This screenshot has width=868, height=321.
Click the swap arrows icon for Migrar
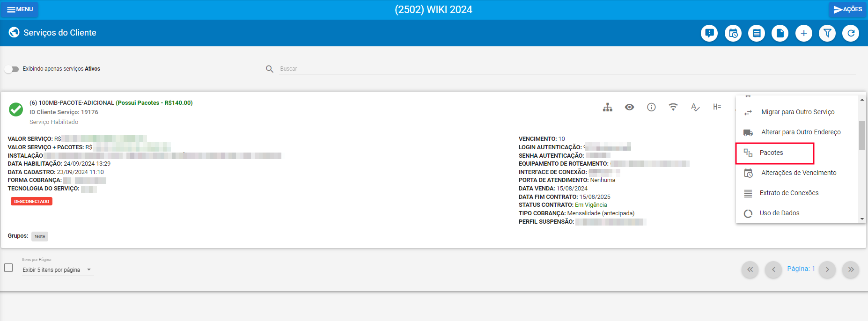click(748, 112)
